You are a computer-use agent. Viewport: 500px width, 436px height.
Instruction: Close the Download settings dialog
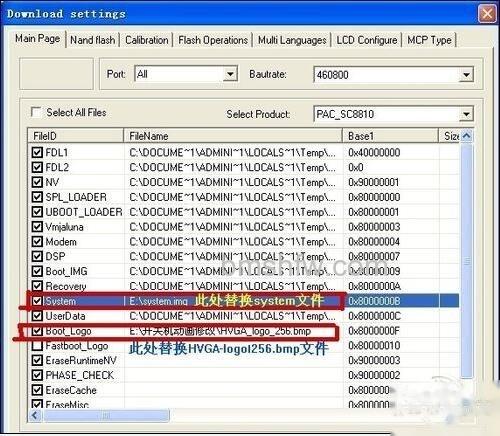click(x=487, y=14)
